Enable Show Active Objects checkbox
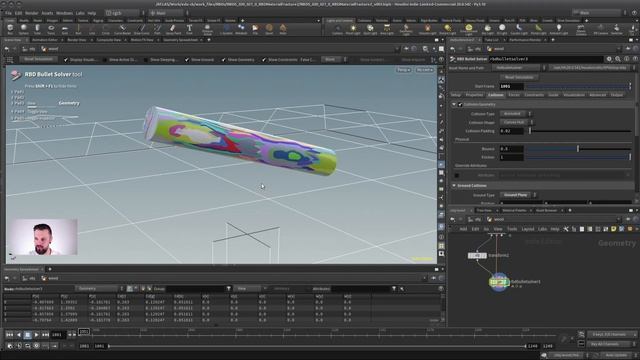The image size is (640, 360). 104,60
